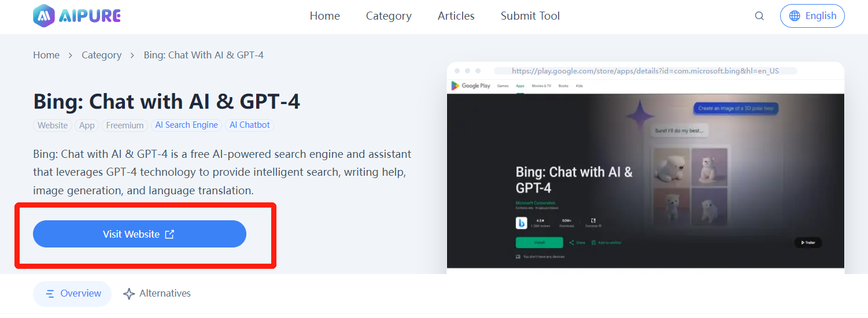Click the globe icon in language button
The width and height of the screenshot is (868, 318).
click(x=795, y=16)
